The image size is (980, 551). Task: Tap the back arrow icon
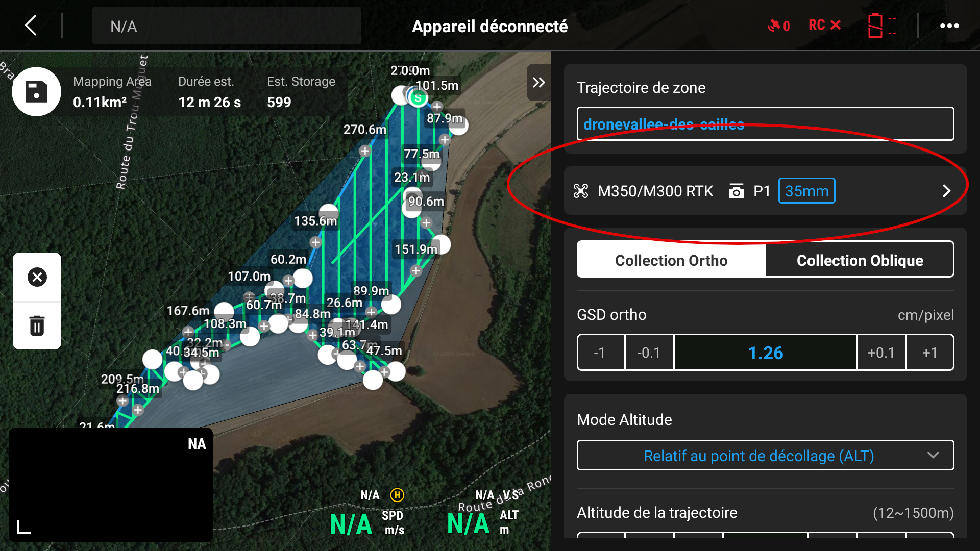pyautogui.click(x=31, y=26)
